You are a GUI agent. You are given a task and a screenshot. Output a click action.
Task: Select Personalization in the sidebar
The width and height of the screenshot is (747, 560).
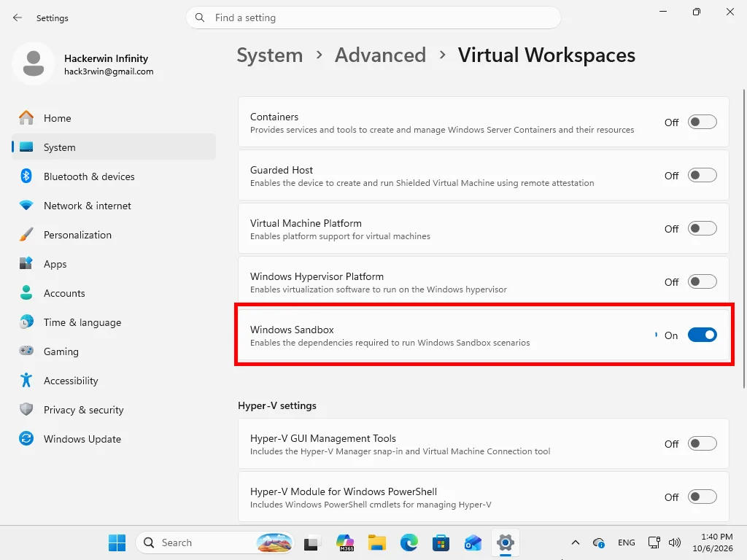pos(114,234)
